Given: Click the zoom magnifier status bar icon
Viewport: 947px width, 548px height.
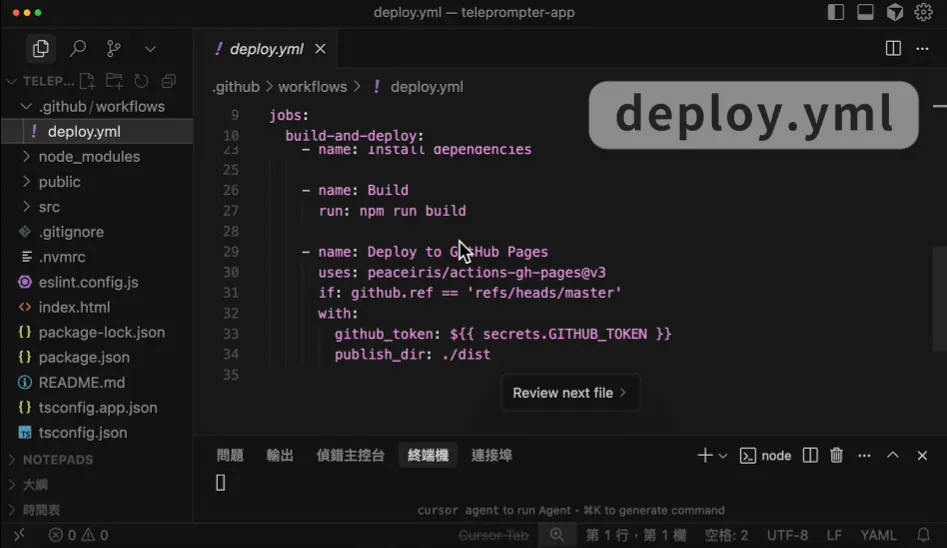Looking at the screenshot, I should 557,535.
